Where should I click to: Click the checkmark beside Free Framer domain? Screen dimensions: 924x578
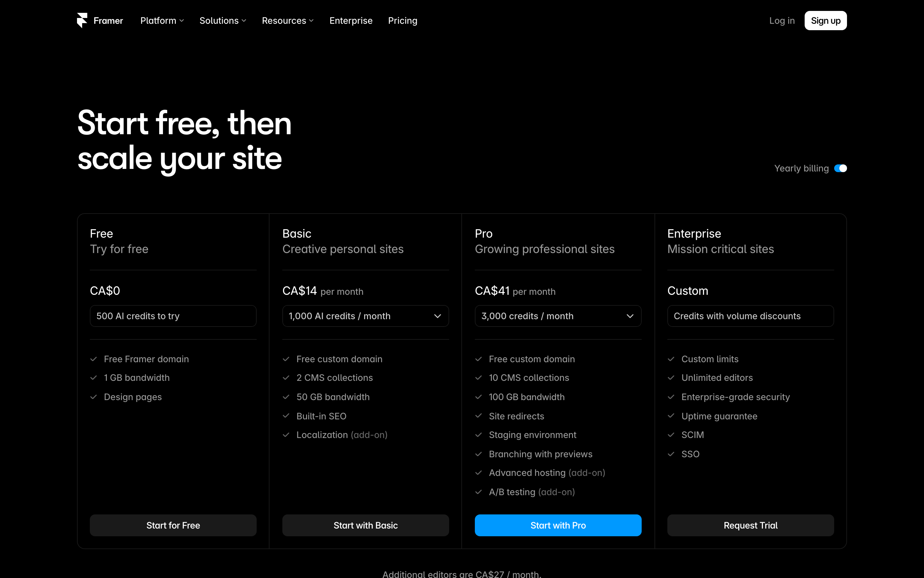[x=94, y=359]
